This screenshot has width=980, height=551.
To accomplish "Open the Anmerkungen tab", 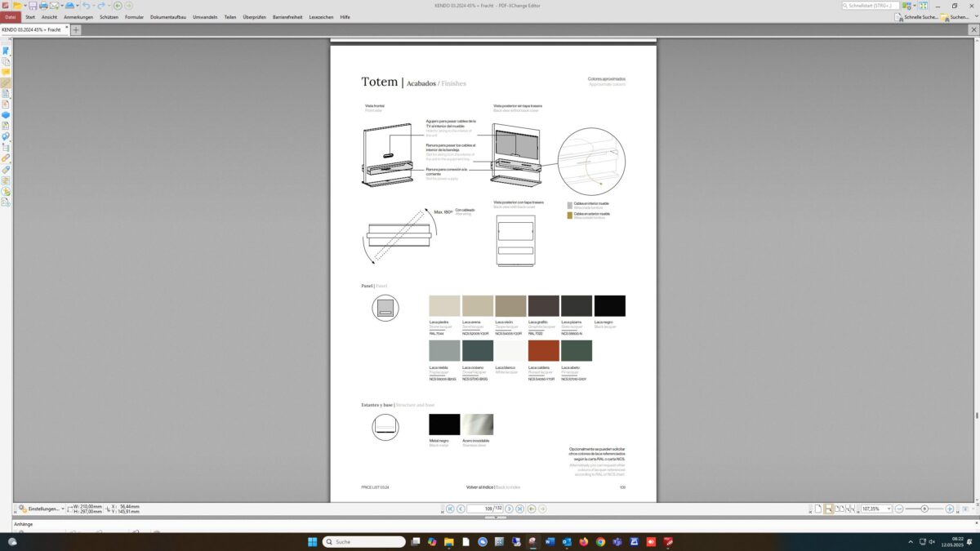I will tap(78, 17).
